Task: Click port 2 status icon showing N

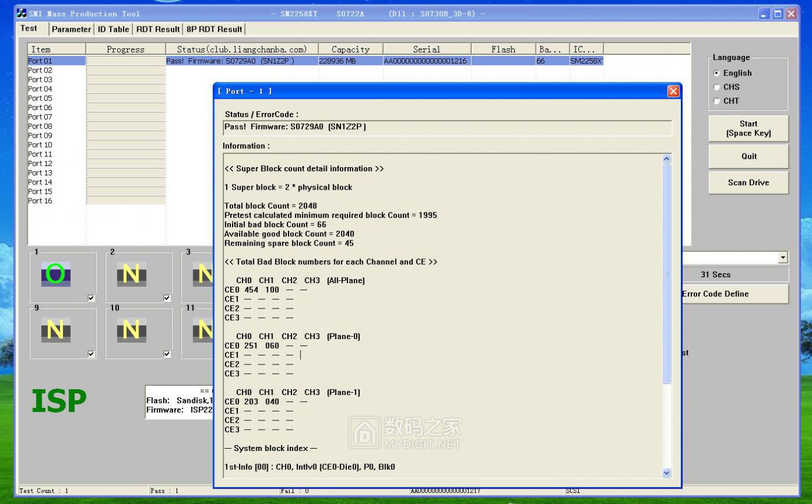Action: 131,274
